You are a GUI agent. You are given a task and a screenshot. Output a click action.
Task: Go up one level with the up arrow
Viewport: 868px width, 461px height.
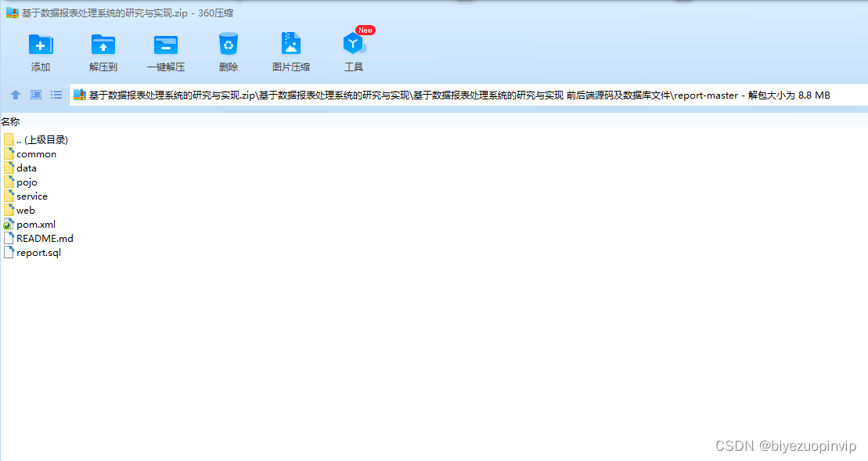coord(16,95)
